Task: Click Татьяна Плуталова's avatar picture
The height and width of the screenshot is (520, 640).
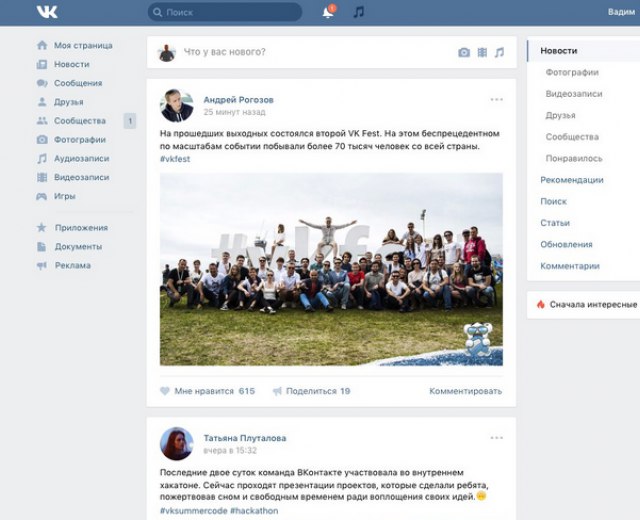Action: [176, 444]
